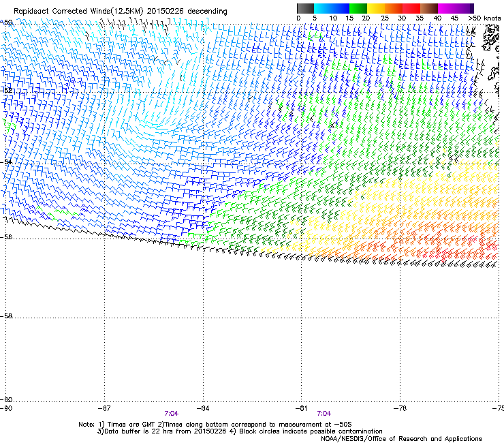Click the latitude label "-54"
Viewport: 504px width, 443px height.
[6, 162]
